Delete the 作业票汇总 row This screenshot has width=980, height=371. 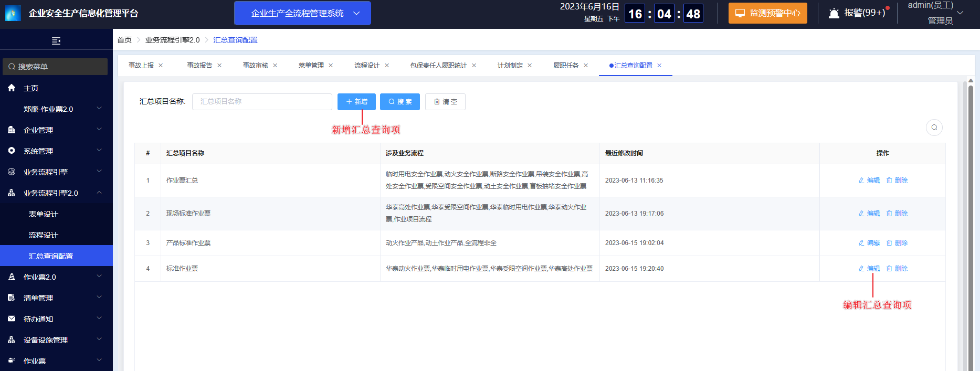tap(897, 181)
